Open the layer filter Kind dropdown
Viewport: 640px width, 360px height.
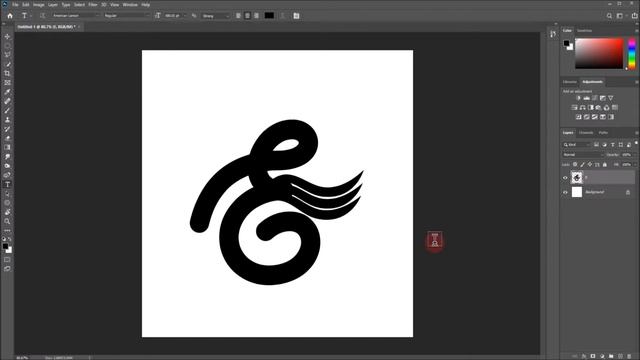[577, 145]
